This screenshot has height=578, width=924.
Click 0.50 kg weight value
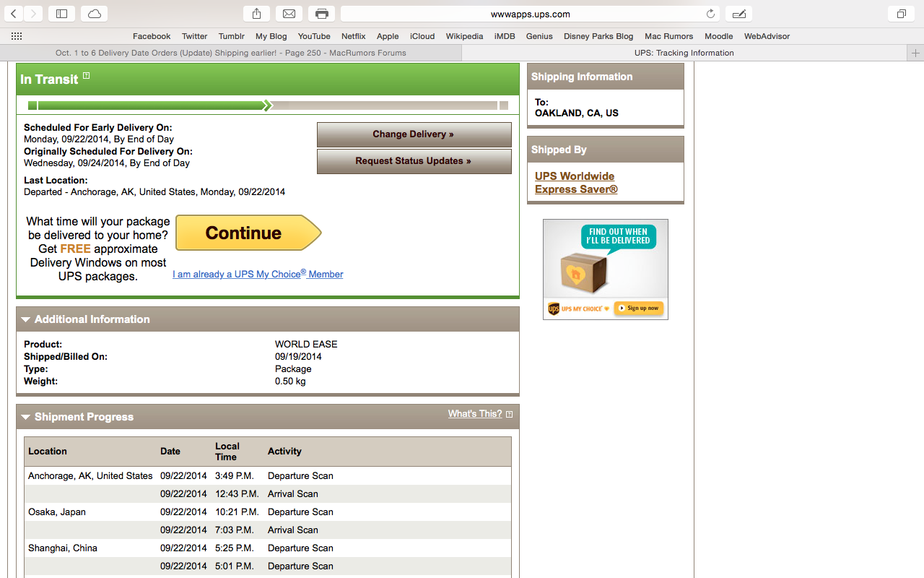point(290,381)
